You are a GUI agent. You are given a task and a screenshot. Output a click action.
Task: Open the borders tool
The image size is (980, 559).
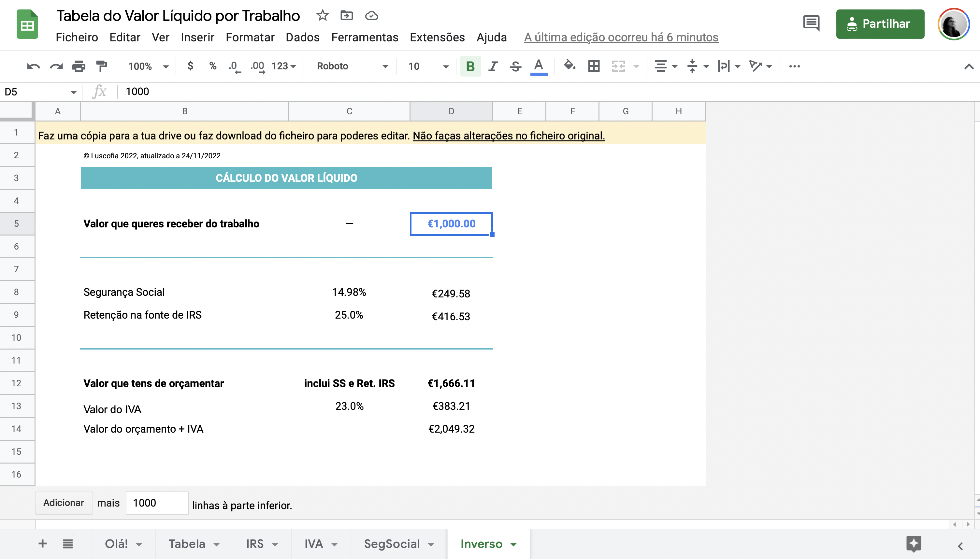594,66
